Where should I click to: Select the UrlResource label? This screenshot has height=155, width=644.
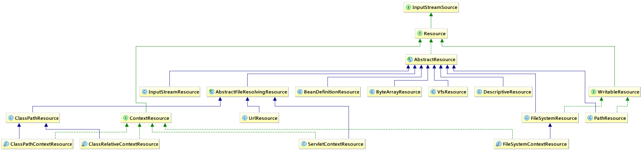click(x=263, y=118)
